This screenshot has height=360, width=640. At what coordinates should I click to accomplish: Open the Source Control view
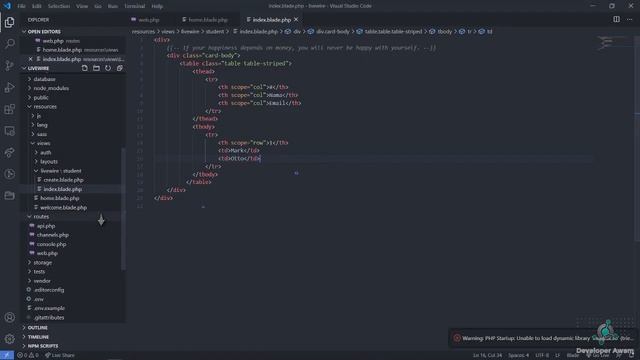point(9,65)
